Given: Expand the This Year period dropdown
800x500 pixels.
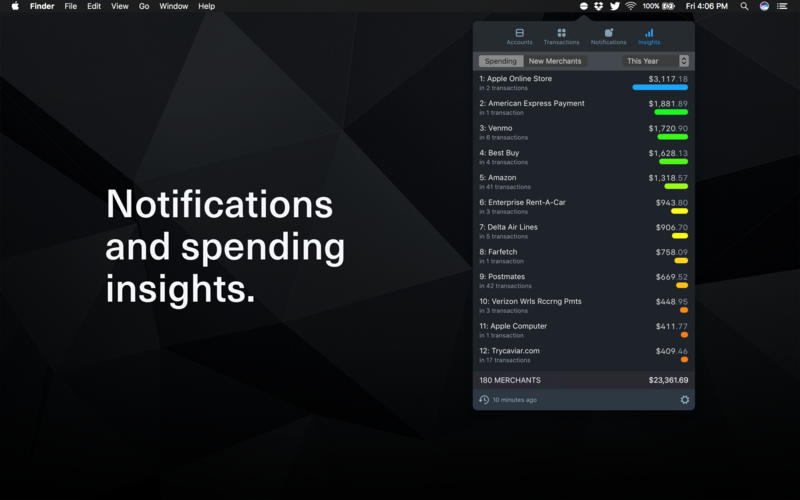Looking at the screenshot, I should (656, 61).
